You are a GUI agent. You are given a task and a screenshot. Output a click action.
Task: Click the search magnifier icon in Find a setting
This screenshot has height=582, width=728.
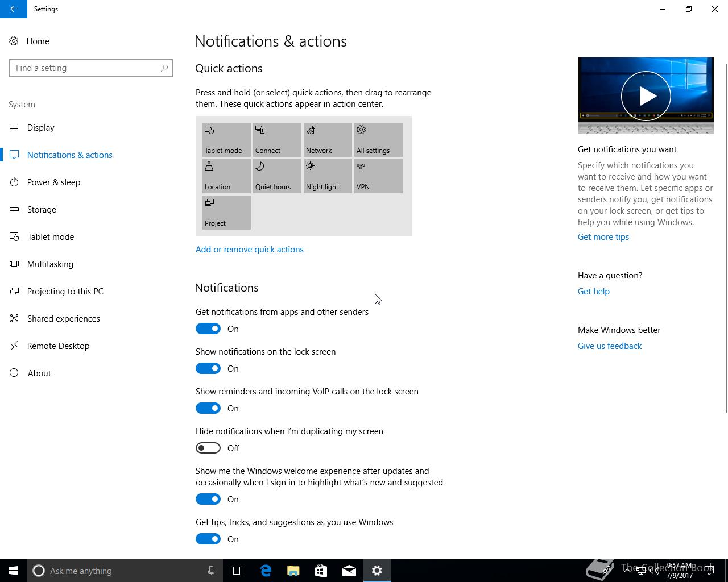[x=164, y=68]
